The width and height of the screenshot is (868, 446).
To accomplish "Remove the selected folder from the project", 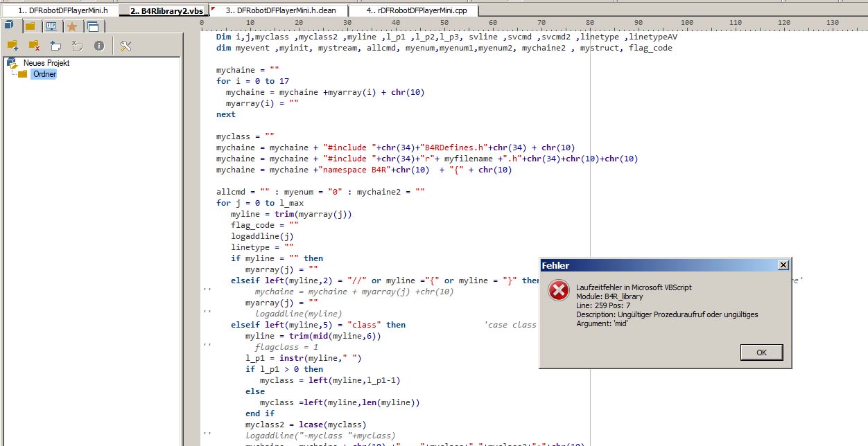I will pyautogui.click(x=33, y=45).
